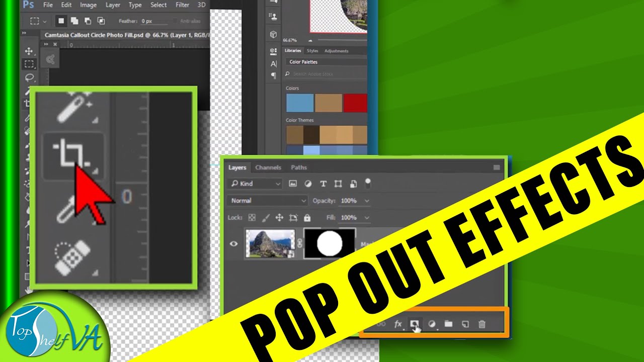Viewport: 644px width, 362px height.
Task: Click the Add layer mask icon
Action: pos(414,324)
